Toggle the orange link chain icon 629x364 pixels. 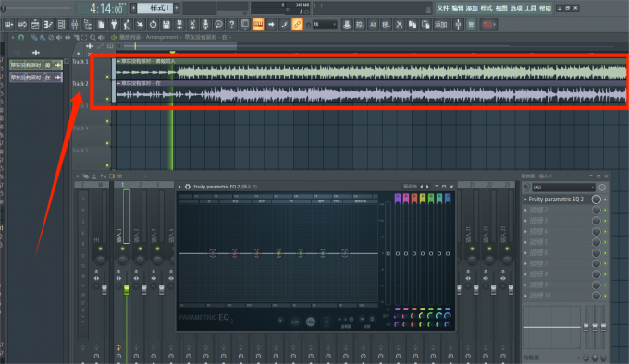[297, 25]
